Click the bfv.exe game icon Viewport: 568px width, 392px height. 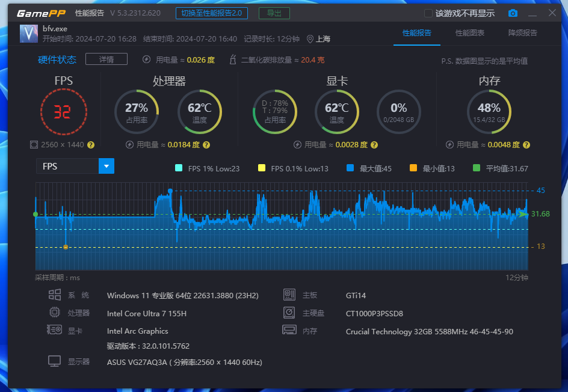[x=29, y=34]
